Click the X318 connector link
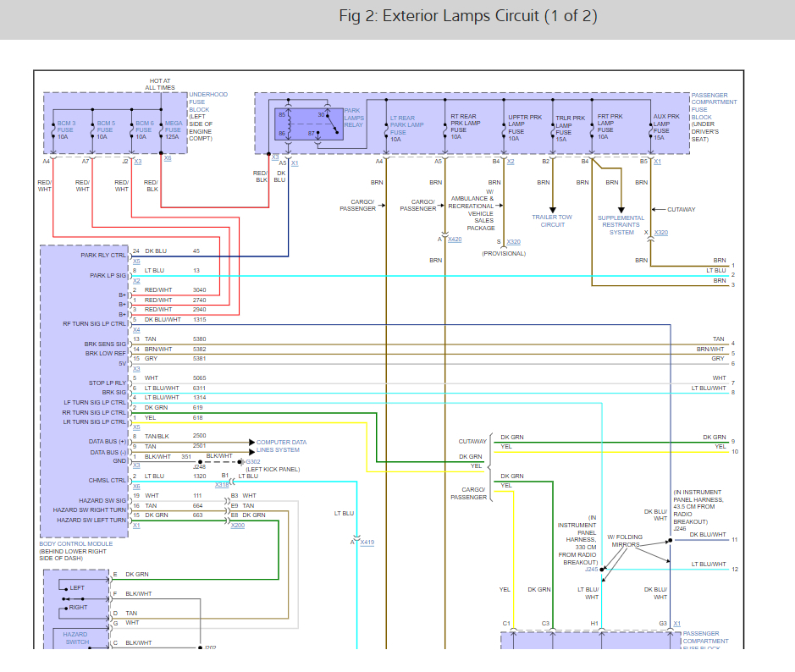The image size is (795, 672). point(222,485)
